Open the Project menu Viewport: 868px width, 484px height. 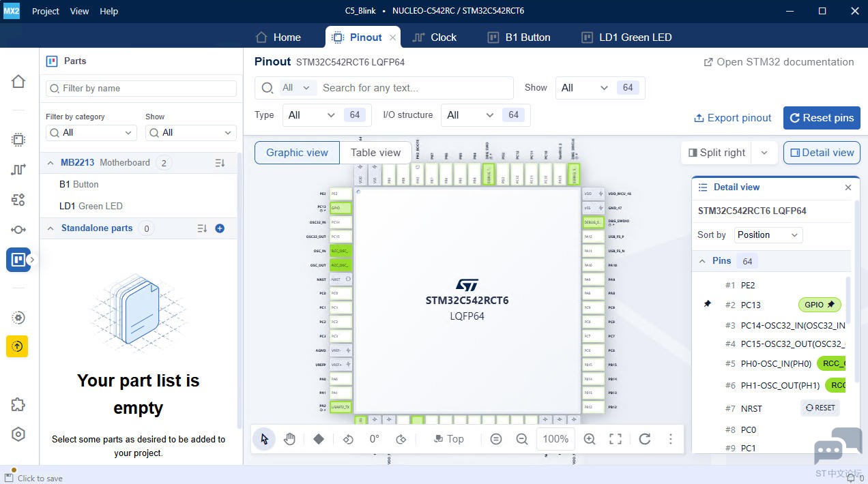46,11
